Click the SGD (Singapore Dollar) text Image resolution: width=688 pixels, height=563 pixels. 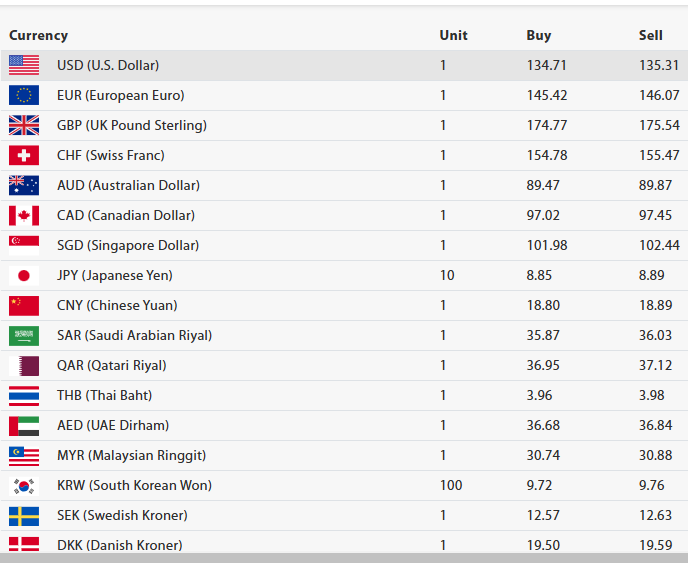[x=128, y=245]
